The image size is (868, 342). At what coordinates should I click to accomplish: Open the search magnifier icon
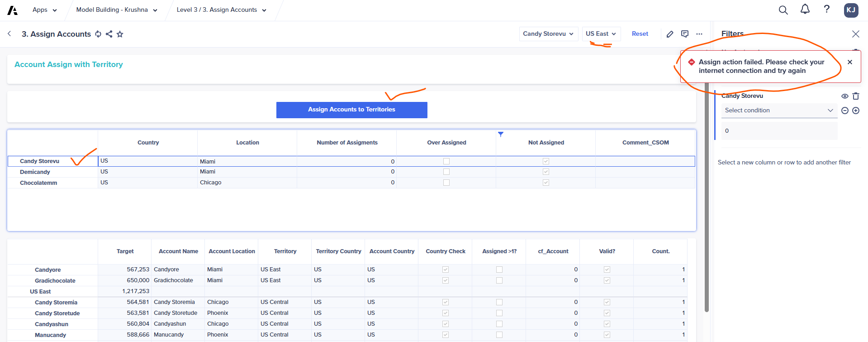tap(783, 10)
